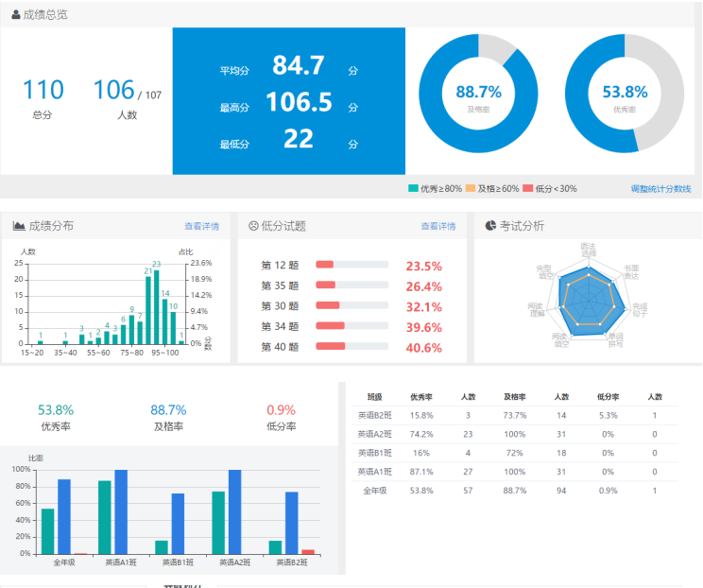Click the progress bar for 第 35 题
Image resolution: width=703 pixels, height=588 pixels.
(x=351, y=285)
